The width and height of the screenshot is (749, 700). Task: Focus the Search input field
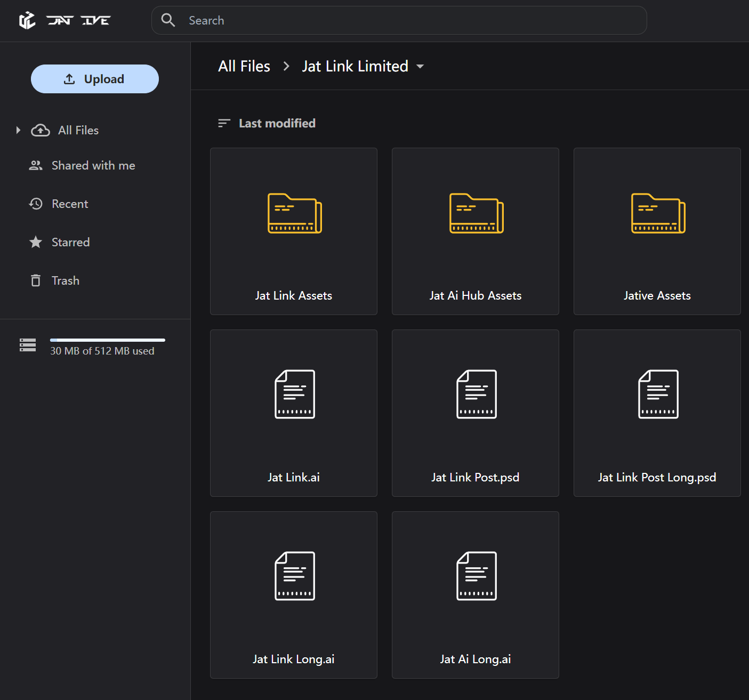[399, 20]
